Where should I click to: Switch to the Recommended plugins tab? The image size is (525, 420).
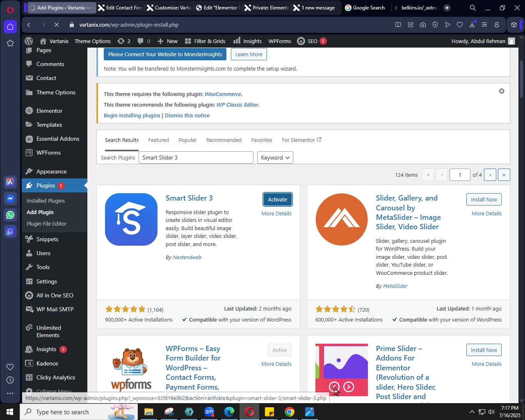224,140
